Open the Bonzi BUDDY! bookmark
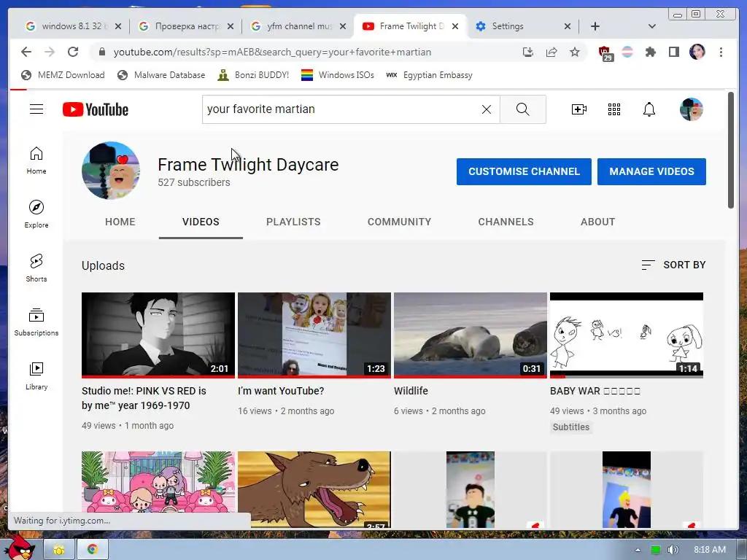Image resolution: width=747 pixels, height=560 pixels. click(x=253, y=75)
